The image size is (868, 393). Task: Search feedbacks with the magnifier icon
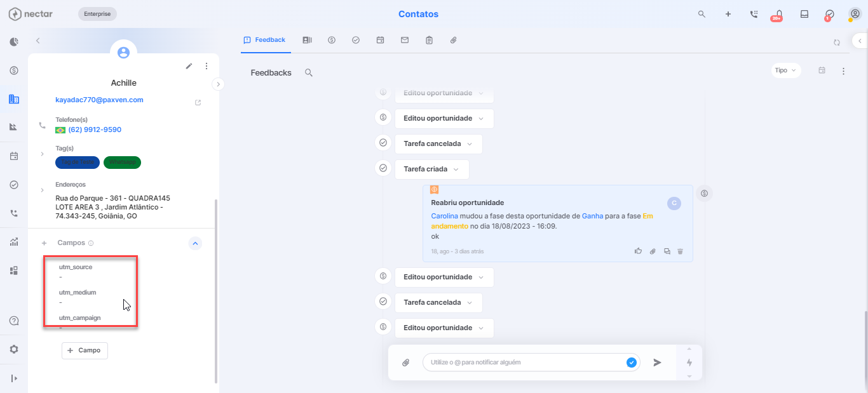(309, 73)
